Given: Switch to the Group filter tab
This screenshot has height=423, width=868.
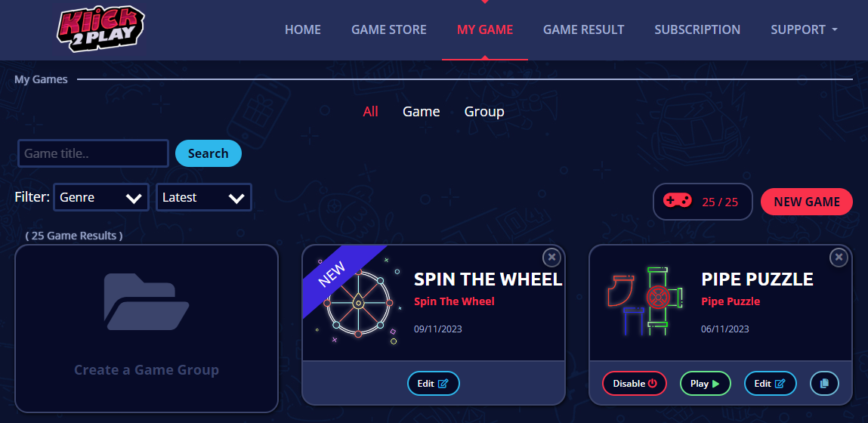Looking at the screenshot, I should click(484, 112).
